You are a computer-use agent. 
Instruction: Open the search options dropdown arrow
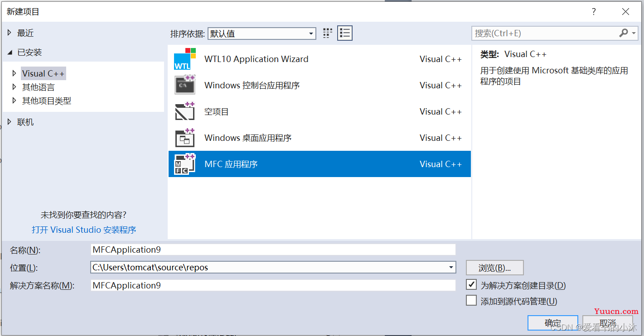tap(634, 33)
